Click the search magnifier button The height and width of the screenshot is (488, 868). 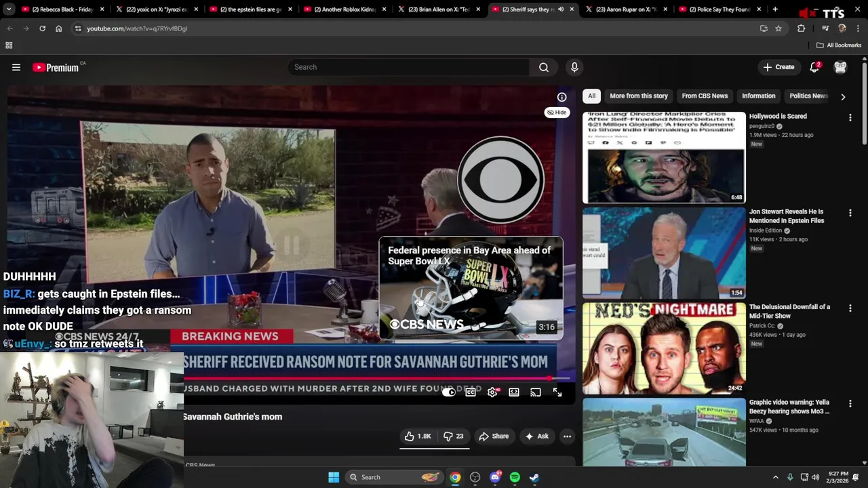click(x=543, y=67)
